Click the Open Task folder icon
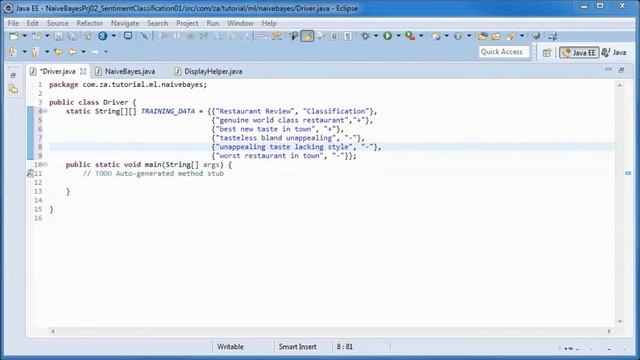 [496, 36]
